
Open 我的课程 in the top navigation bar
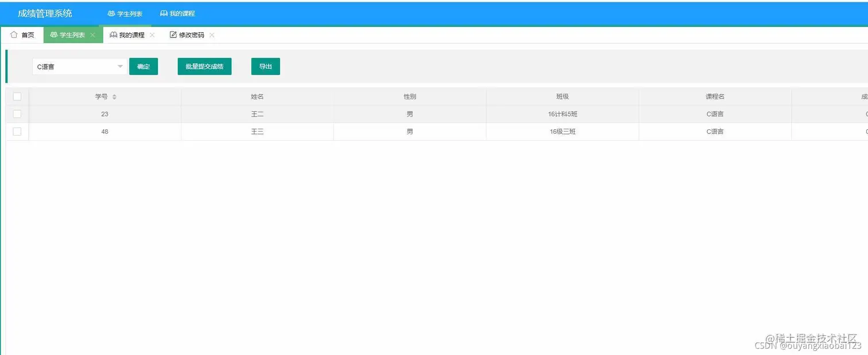pyautogui.click(x=177, y=13)
